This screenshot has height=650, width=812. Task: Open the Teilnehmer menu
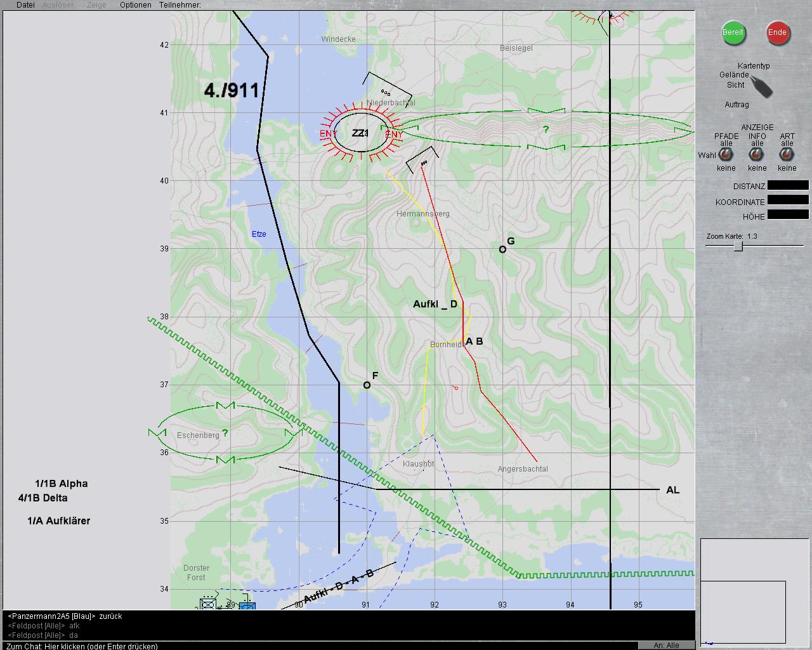pyautogui.click(x=180, y=5)
